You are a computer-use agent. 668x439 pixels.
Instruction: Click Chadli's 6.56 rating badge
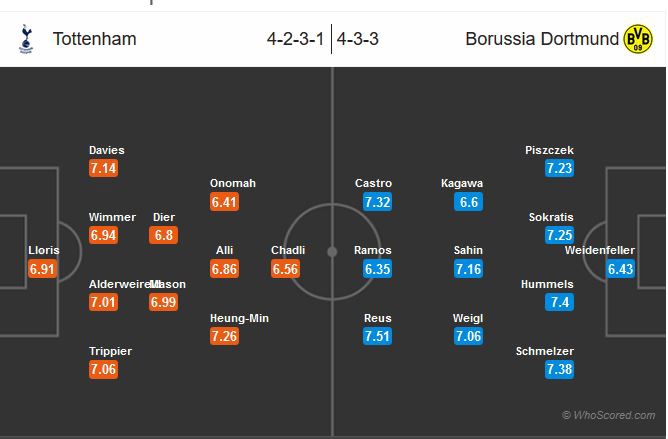(287, 269)
